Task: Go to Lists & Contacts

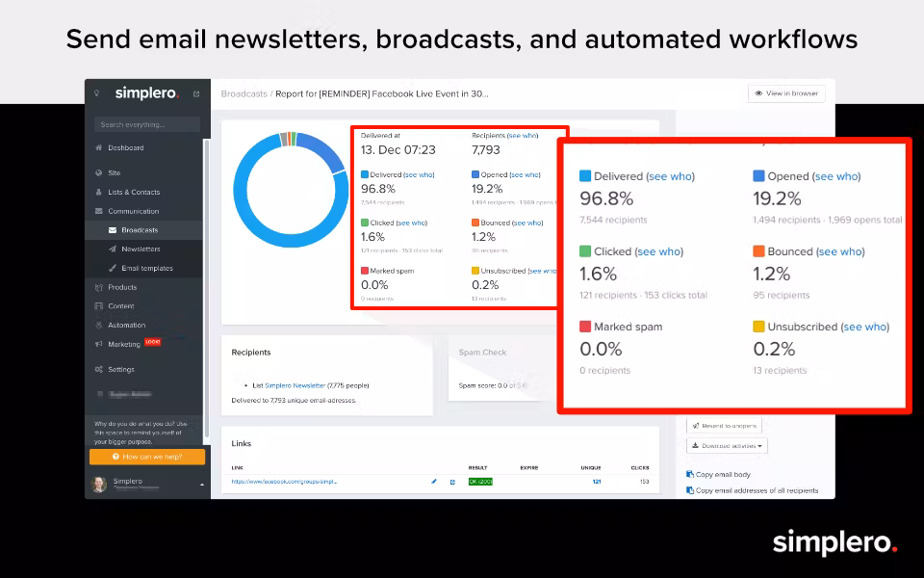Action: [x=134, y=193]
